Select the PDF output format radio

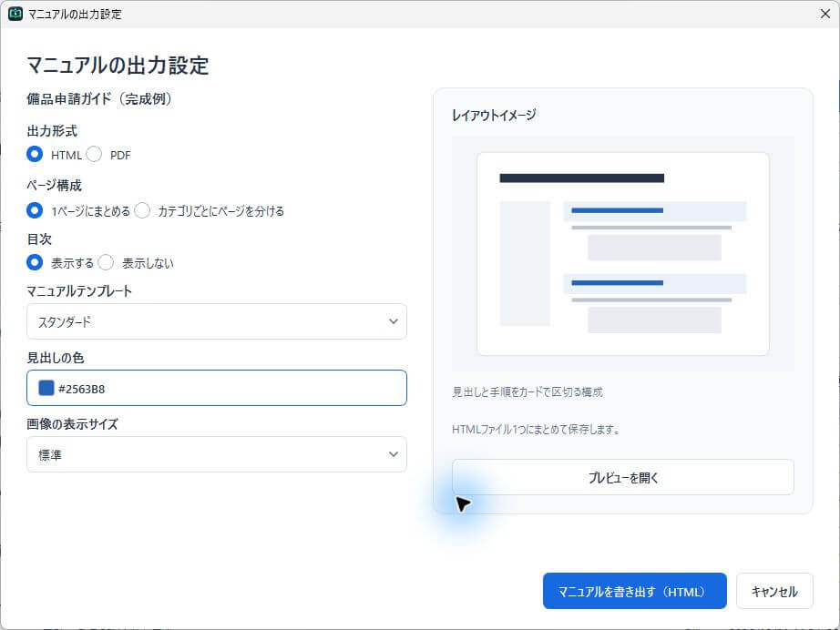94,154
